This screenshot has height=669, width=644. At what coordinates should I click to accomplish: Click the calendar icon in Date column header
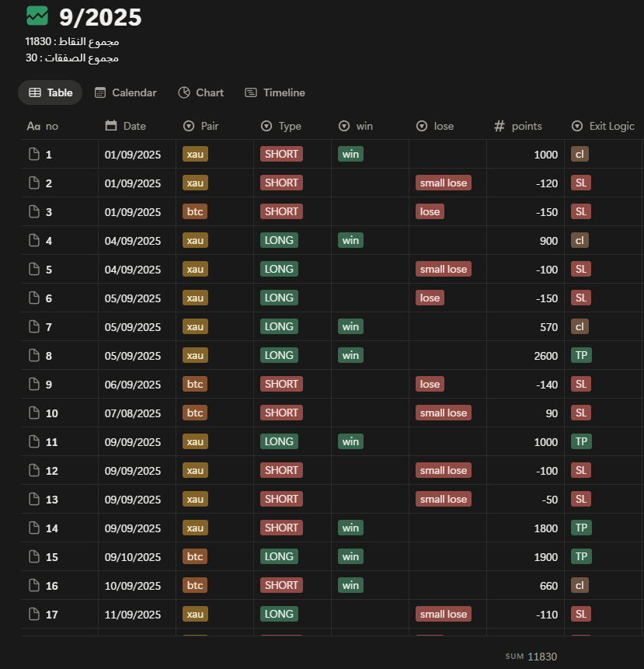point(111,126)
